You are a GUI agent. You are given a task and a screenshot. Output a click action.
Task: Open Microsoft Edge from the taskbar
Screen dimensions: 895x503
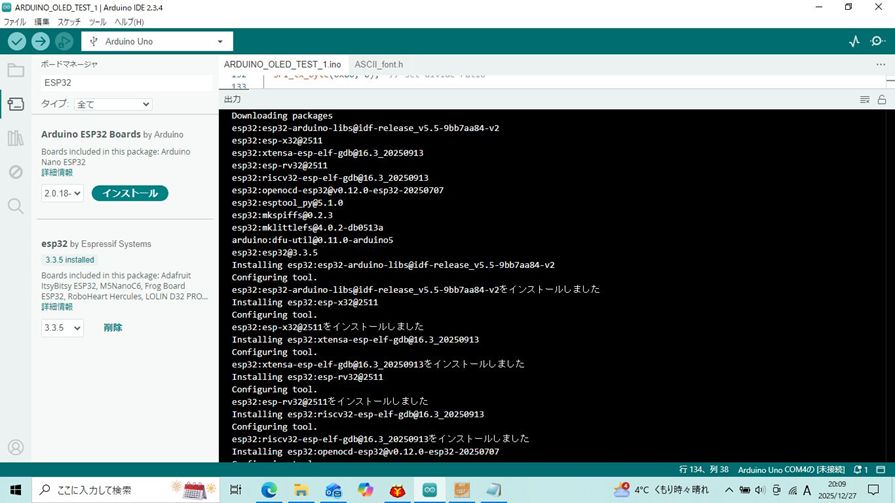(268, 490)
